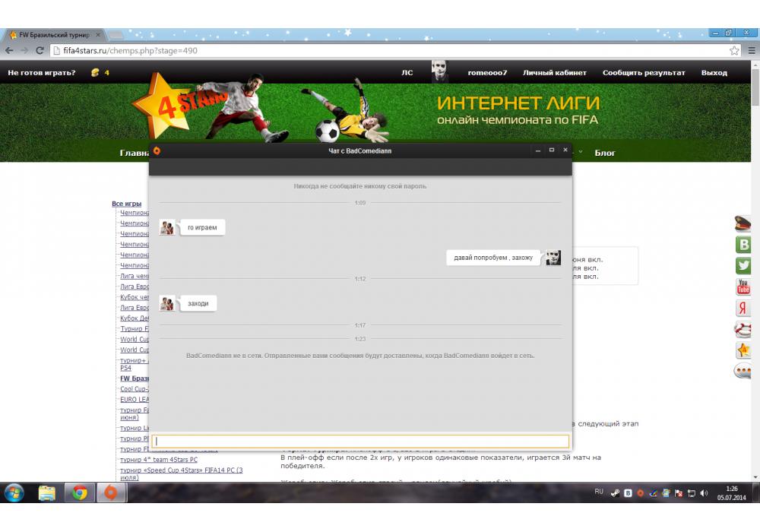Click the volume speaker tray icon
760x532 pixels.
tap(704, 493)
